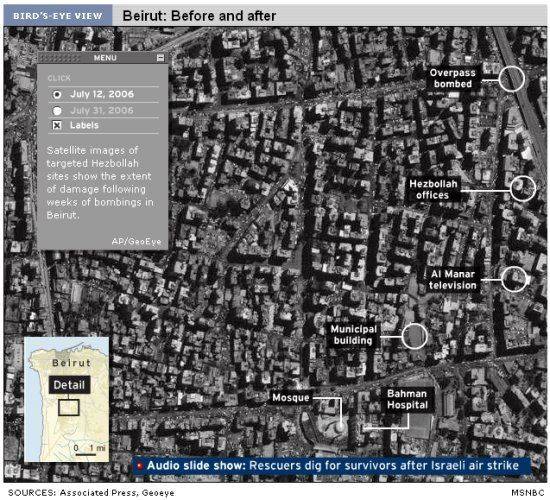Screen dimensions: 550x500
Task: Click the MENU panel title bar
Action: (102, 58)
